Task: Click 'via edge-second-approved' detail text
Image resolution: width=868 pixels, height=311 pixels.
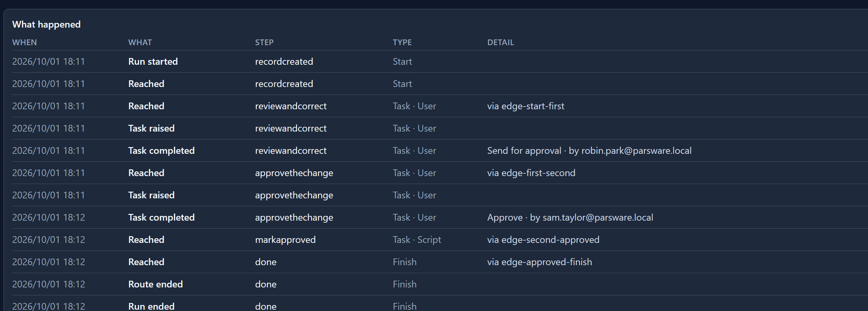Action: point(543,240)
